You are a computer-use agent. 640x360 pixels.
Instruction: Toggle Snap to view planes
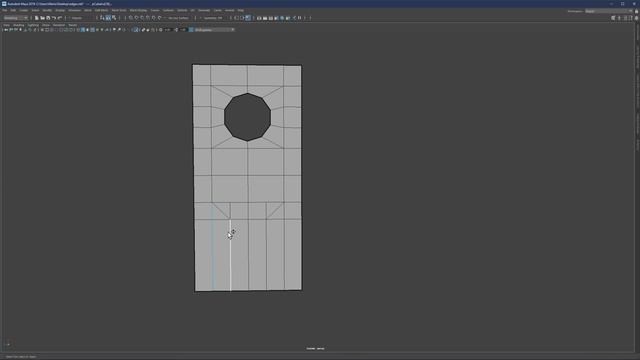(154, 18)
